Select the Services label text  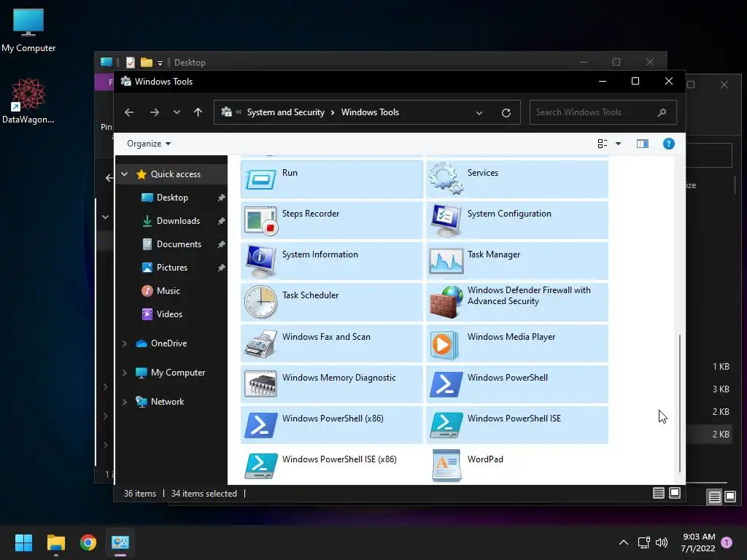[x=482, y=173]
